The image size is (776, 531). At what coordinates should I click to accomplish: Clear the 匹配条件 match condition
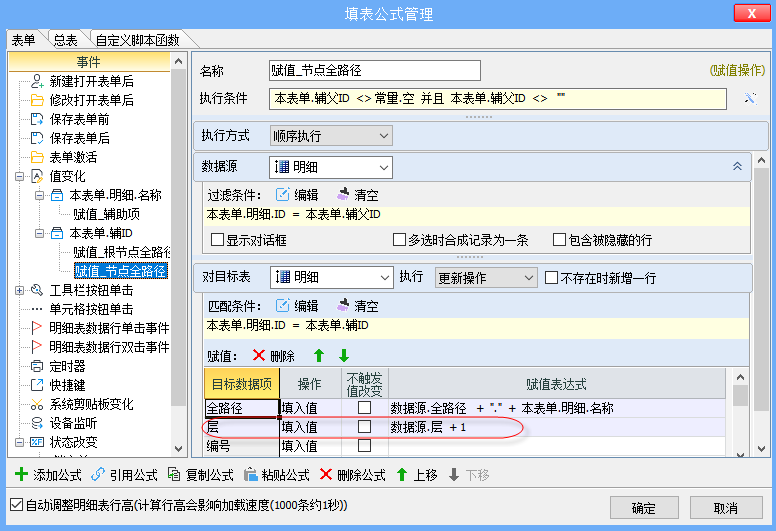[357, 306]
